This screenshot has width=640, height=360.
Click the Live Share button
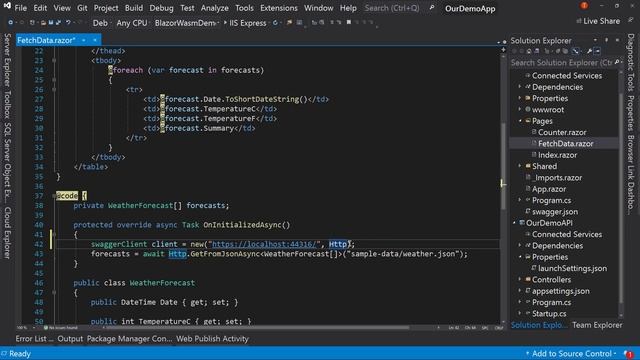[598, 21]
